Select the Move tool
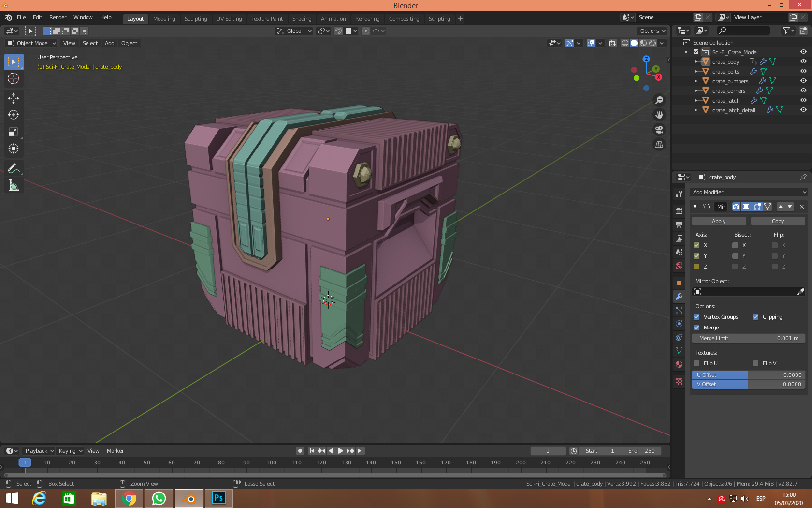This screenshot has width=812, height=508. tap(14, 98)
